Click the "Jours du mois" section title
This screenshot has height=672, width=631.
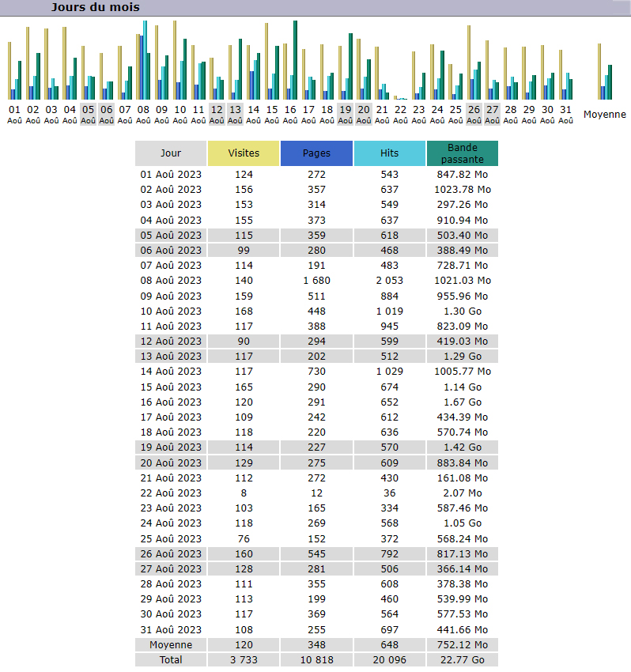click(x=95, y=7)
